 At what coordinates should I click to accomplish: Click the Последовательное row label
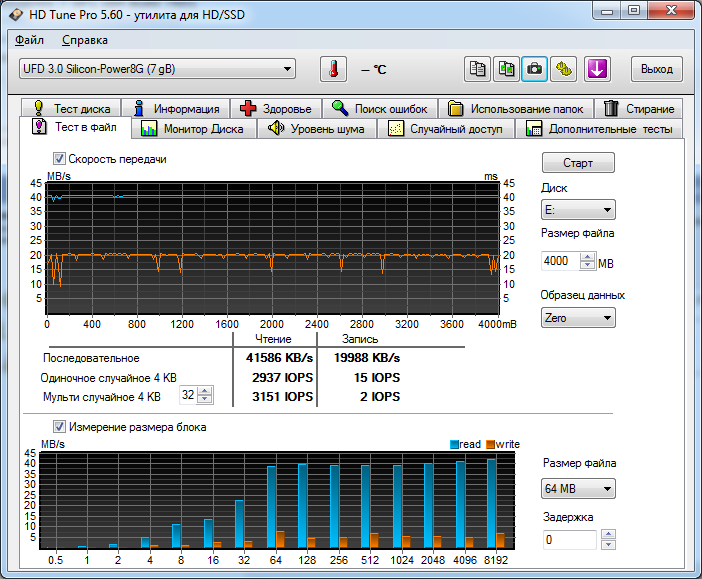point(91,358)
